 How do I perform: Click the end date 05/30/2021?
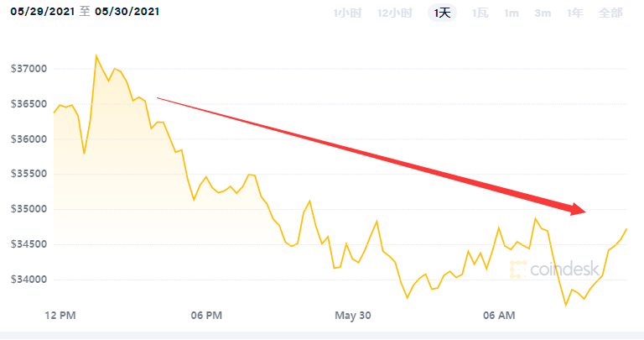click(124, 13)
